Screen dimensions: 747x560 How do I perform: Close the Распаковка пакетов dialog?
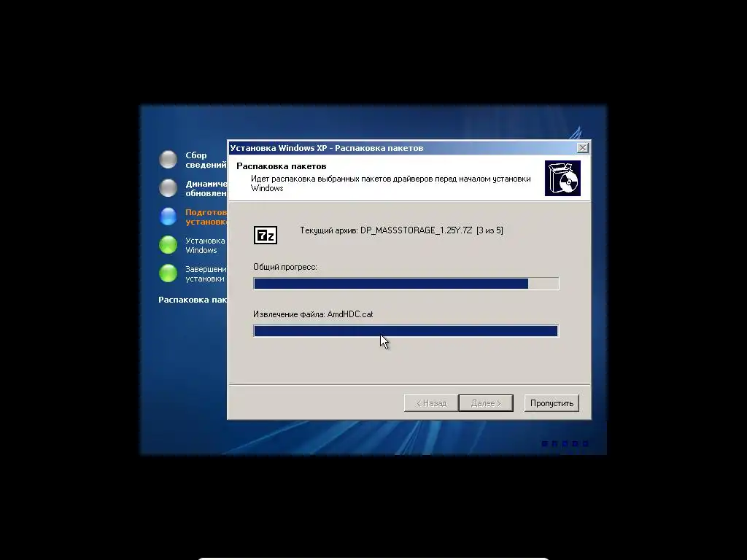582,148
